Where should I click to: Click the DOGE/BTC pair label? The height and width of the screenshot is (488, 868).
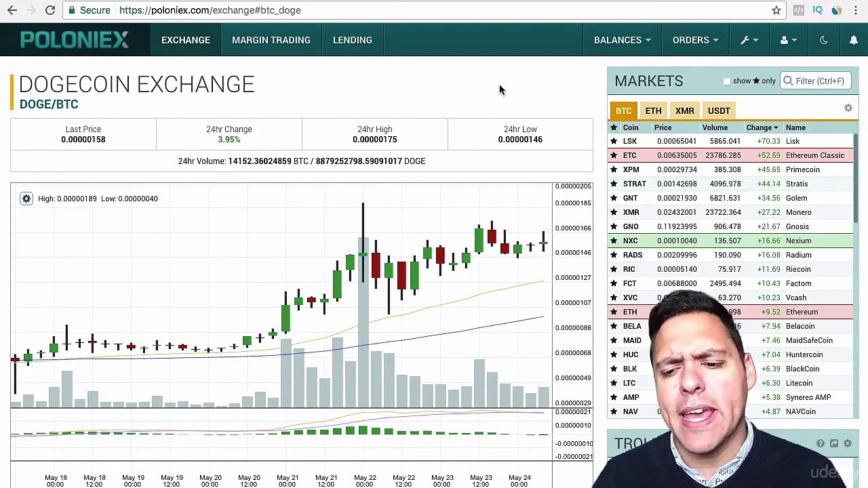[49, 104]
